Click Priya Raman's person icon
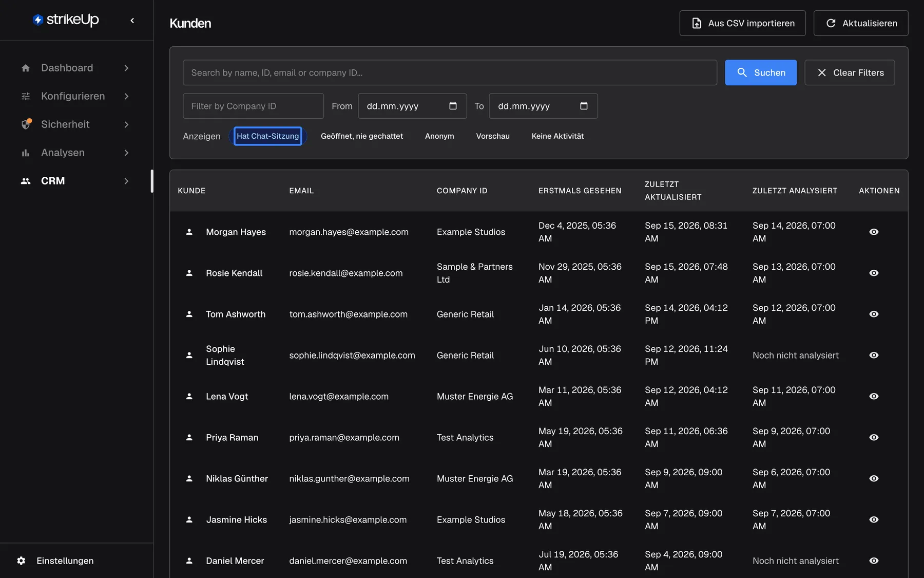The width and height of the screenshot is (924, 578). click(189, 437)
